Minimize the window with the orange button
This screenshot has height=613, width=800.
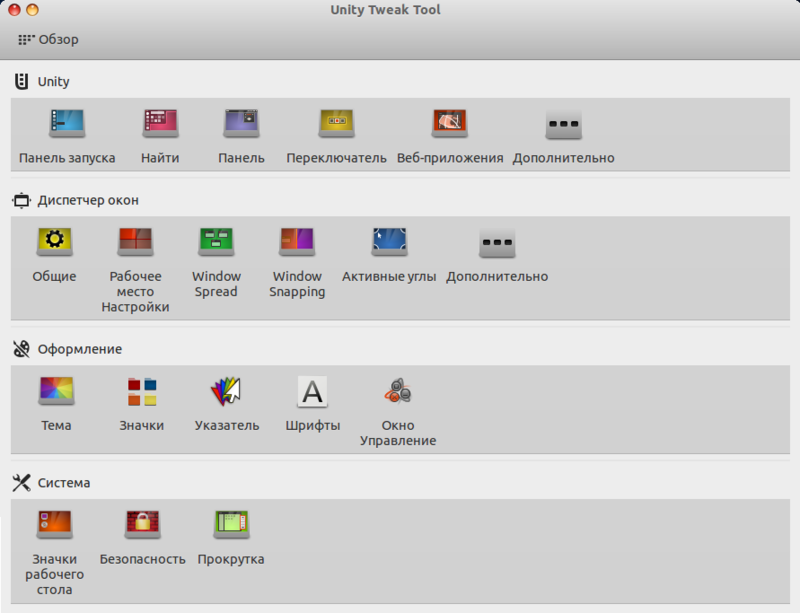point(32,9)
